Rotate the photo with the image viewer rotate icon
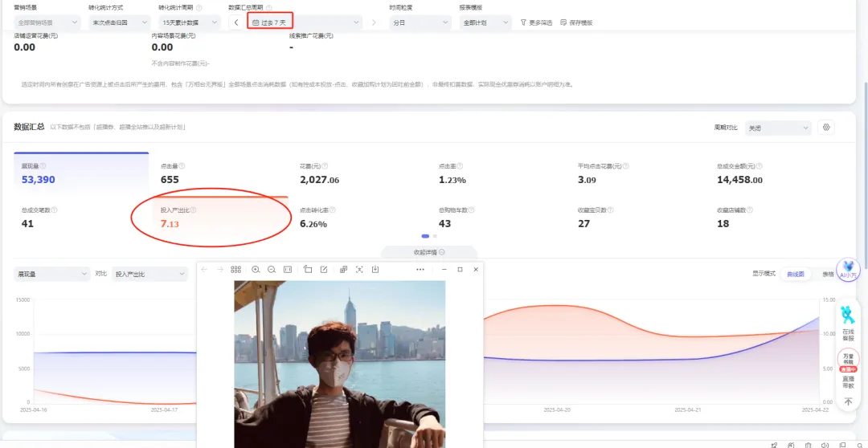868x448 pixels. (x=308, y=269)
